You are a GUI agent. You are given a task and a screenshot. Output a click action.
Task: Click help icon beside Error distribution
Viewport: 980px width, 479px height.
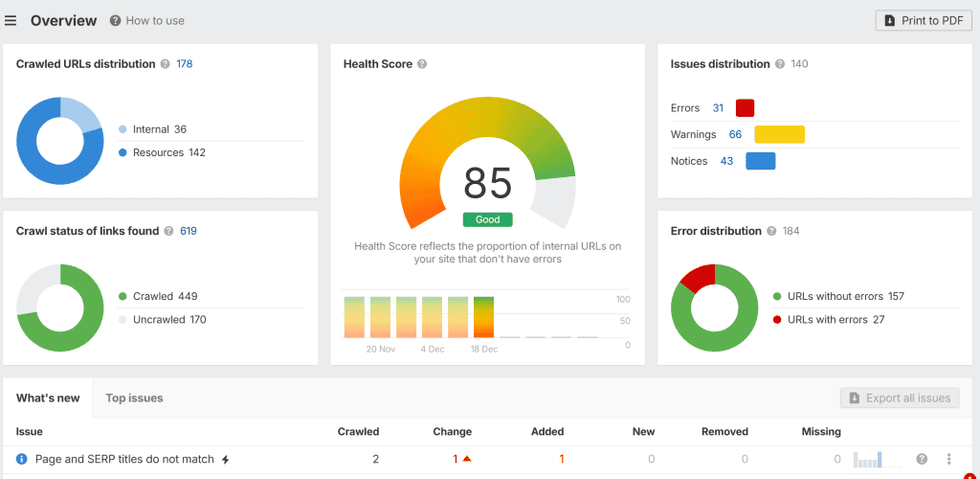tap(772, 231)
